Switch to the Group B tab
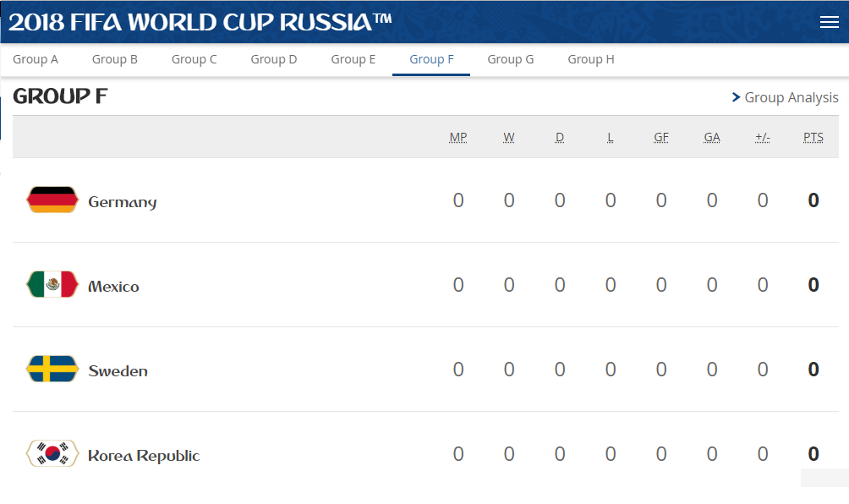The image size is (849, 504). tap(115, 59)
